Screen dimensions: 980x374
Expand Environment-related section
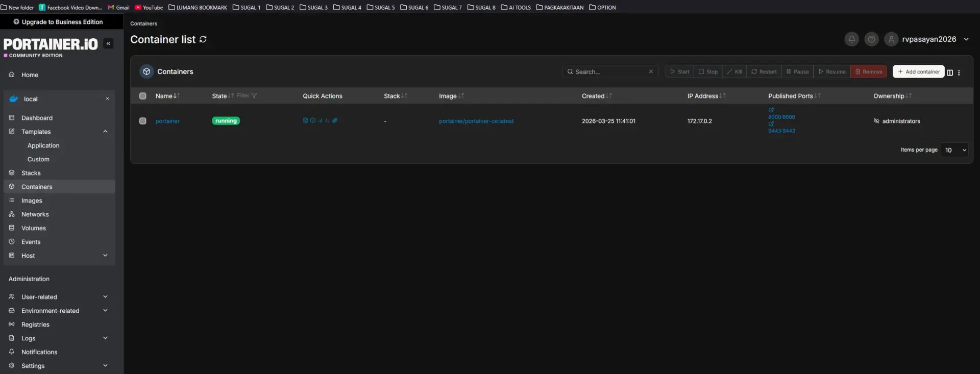coord(105,311)
